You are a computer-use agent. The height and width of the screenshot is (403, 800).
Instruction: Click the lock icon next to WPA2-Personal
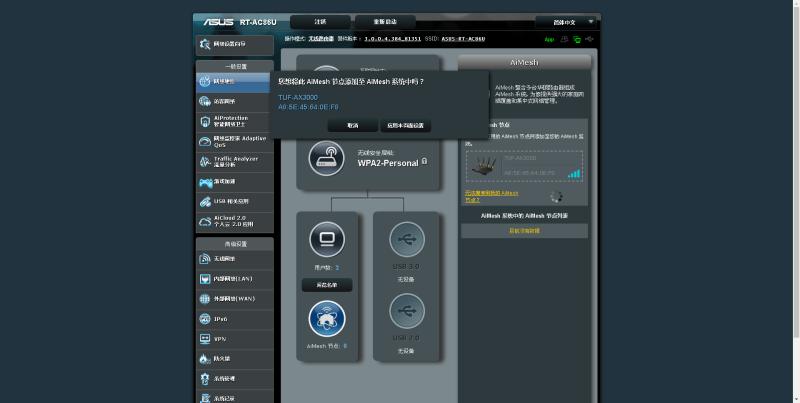[424, 161]
